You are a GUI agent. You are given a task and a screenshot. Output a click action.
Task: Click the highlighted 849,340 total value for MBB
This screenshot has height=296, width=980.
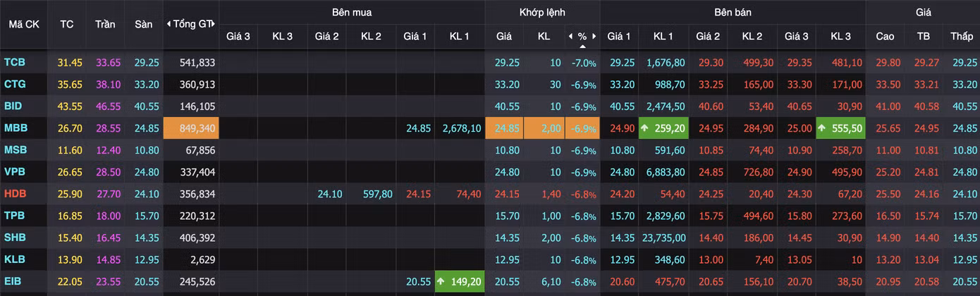(x=191, y=128)
